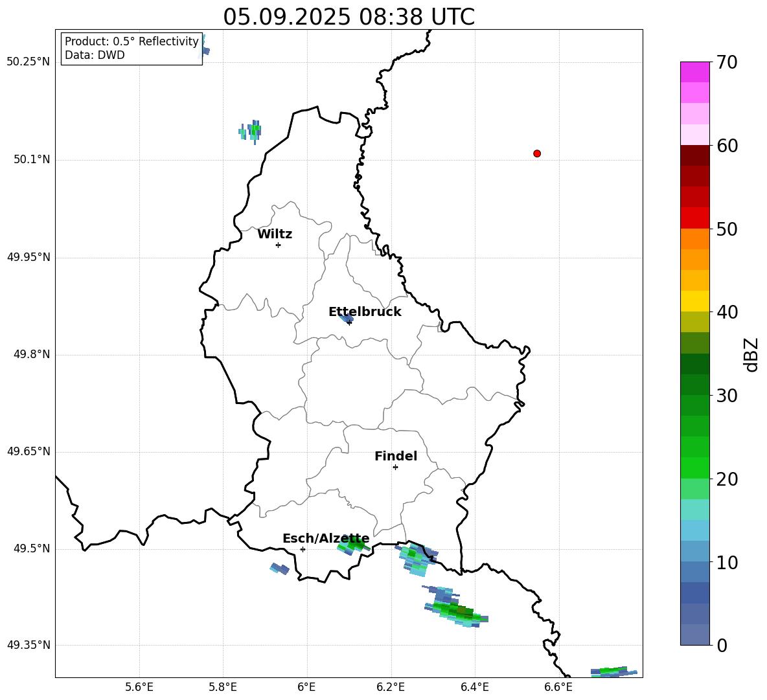The height and width of the screenshot is (700, 767).
Task: Click the 49.95°N latitude label
Action: click(x=29, y=257)
